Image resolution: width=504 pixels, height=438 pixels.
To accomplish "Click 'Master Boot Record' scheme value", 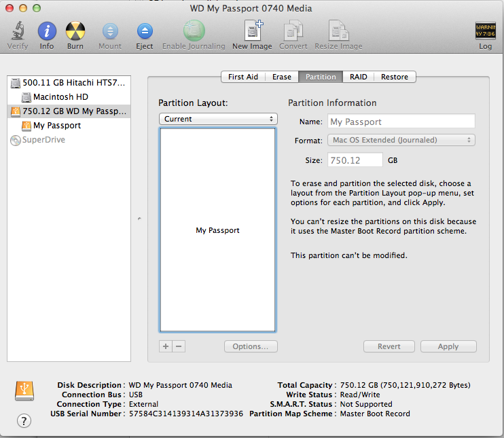I will pos(375,414).
